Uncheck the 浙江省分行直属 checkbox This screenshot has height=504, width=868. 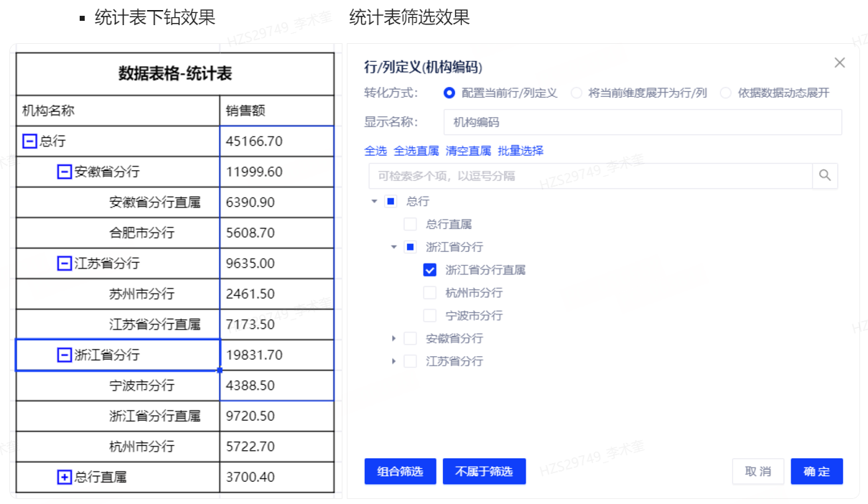tap(430, 270)
